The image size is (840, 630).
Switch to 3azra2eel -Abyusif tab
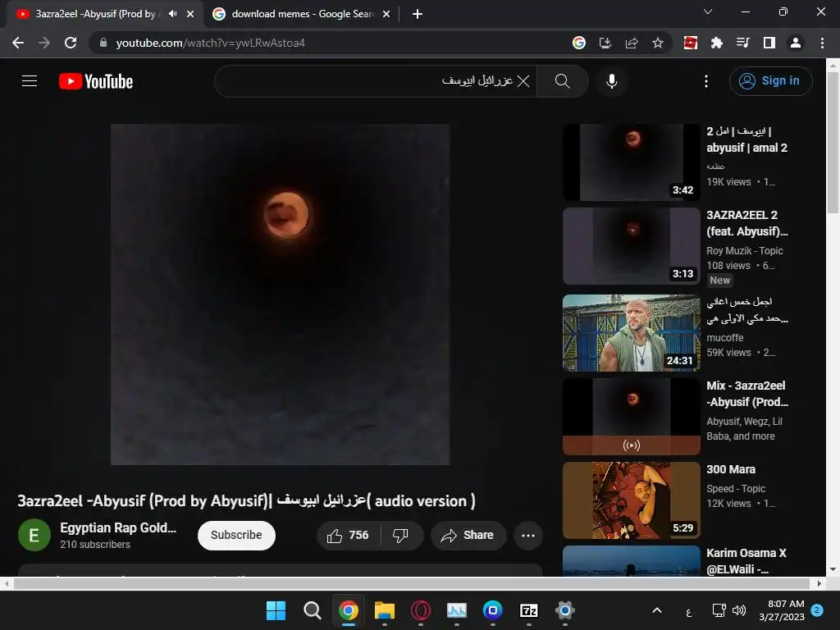tap(95, 14)
